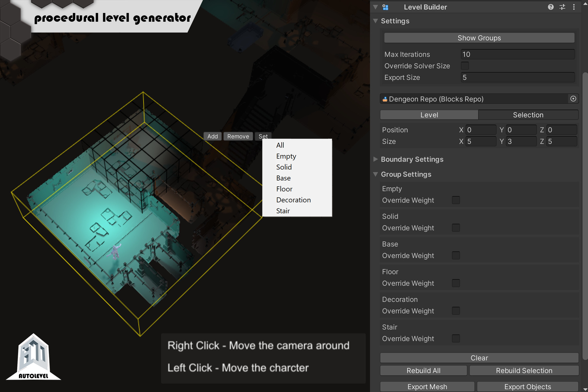
Task: Open the kebab menu in Level Builder header
Action: click(574, 7)
